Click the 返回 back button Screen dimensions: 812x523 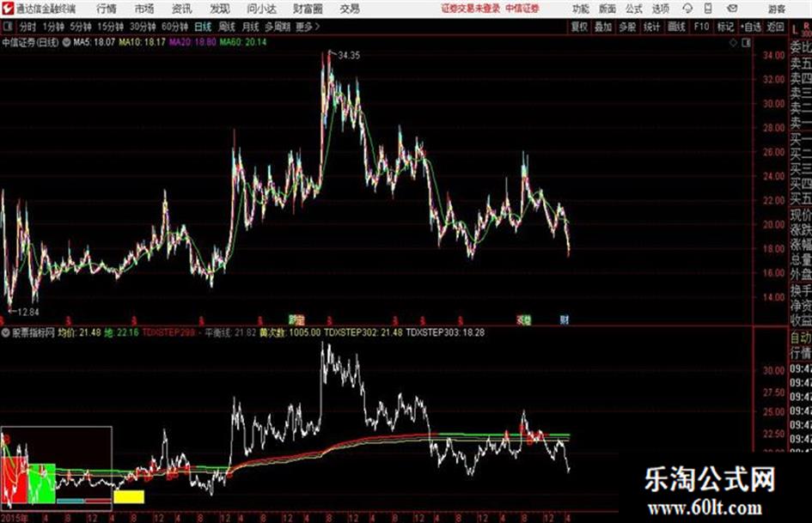pyautogui.click(x=775, y=27)
